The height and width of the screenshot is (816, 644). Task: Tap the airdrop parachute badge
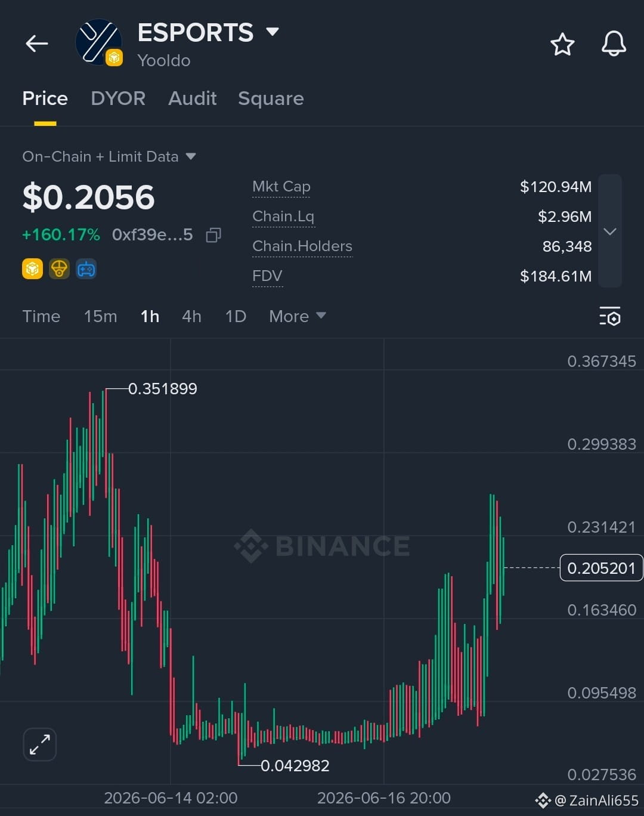tap(59, 269)
